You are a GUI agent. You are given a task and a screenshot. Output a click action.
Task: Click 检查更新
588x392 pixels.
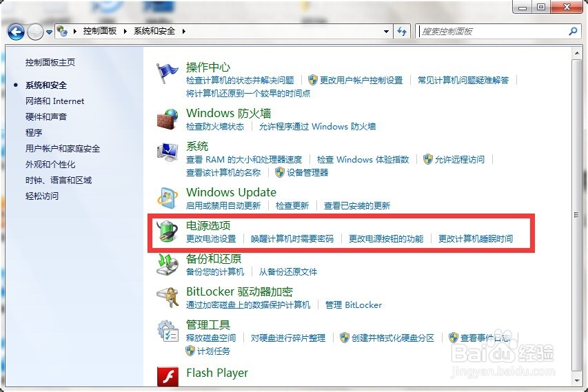click(x=292, y=206)
